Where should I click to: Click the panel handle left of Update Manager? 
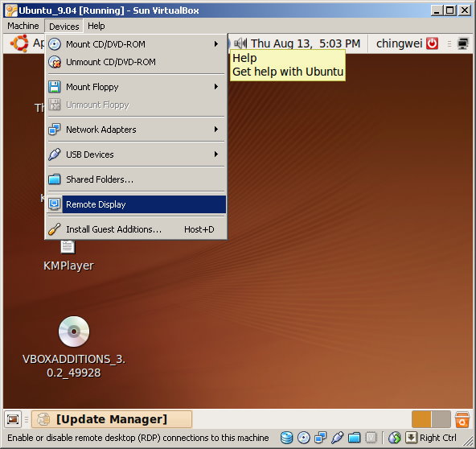point(27,419)
